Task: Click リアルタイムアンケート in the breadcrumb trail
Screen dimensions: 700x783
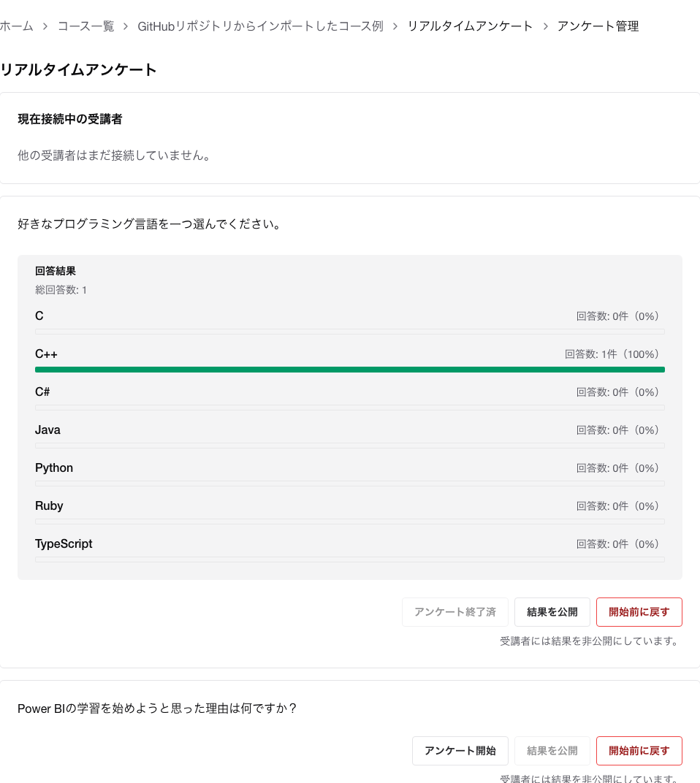Action: 470,26
